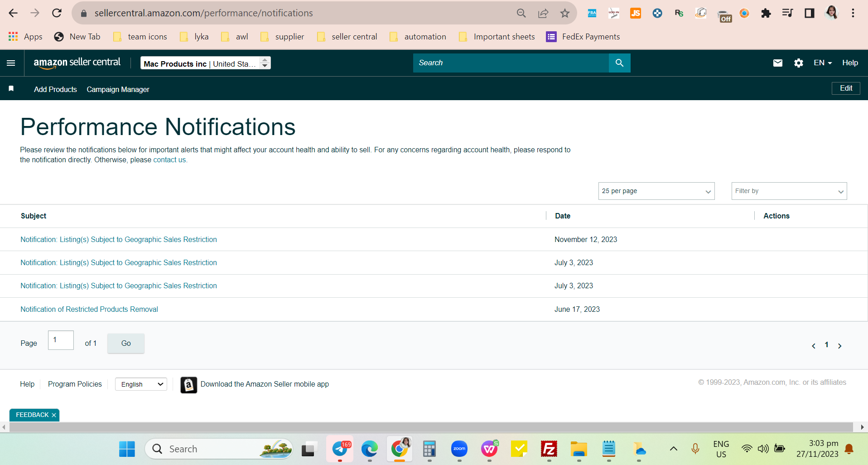868x465 pixels.
Task: Go to next page arrow in pagination
Action: 839,346
